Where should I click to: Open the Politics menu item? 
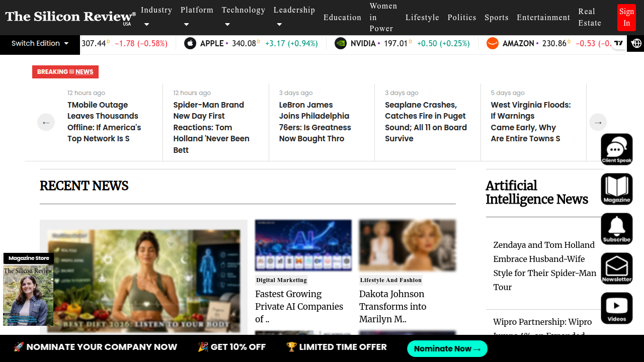point(462,17)
